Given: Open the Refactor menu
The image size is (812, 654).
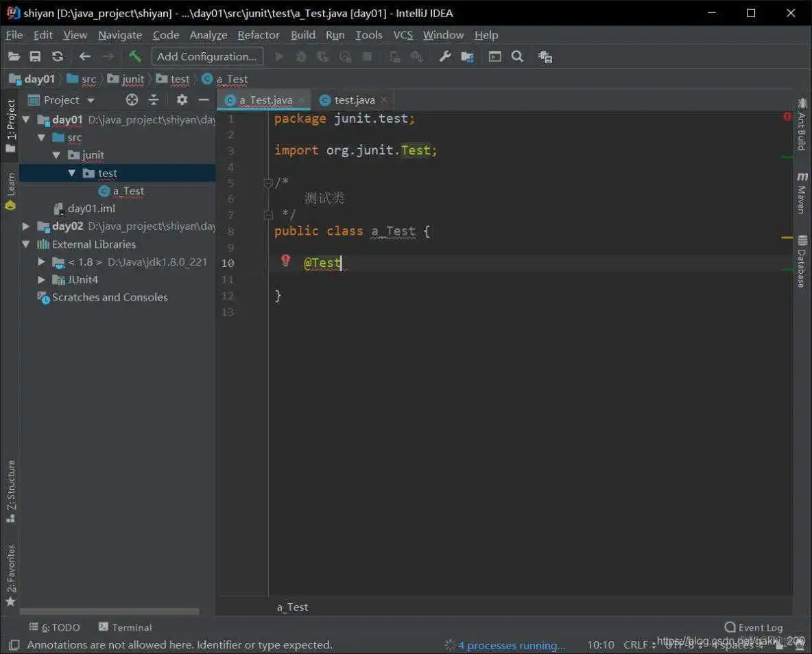Looking at the screenshot, I should [x=259, y=35].
